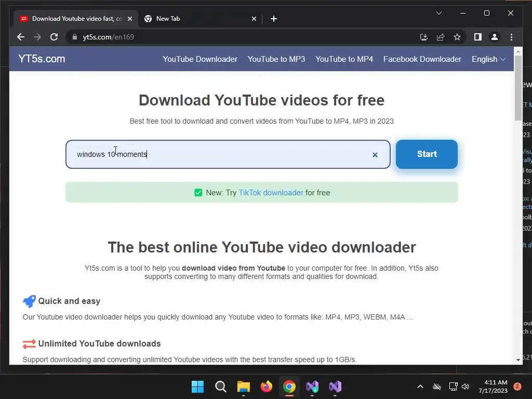Click the rocket icon by Quick and easy
This screenshot has width=532, height=399.
pyautogui.click(x=29, y=301)
